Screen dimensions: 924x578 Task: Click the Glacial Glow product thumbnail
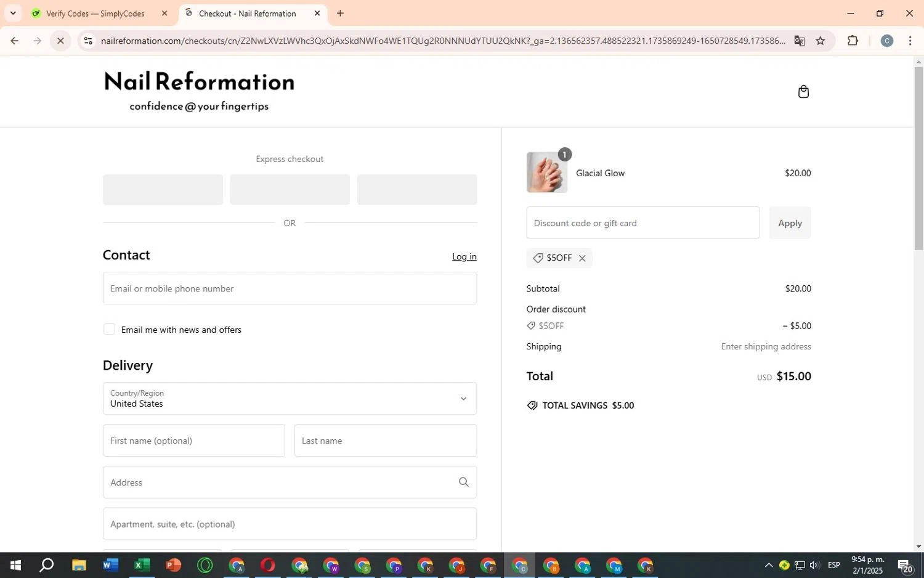(546, 173)
